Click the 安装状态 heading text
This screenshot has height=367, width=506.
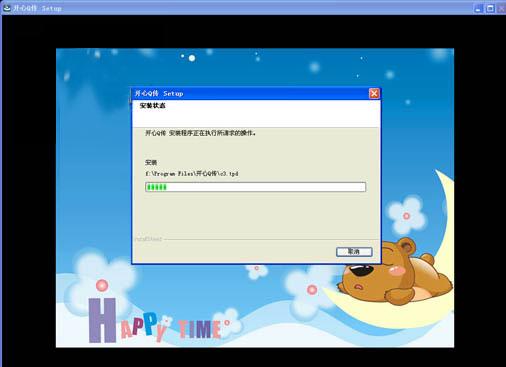[152, 106]
